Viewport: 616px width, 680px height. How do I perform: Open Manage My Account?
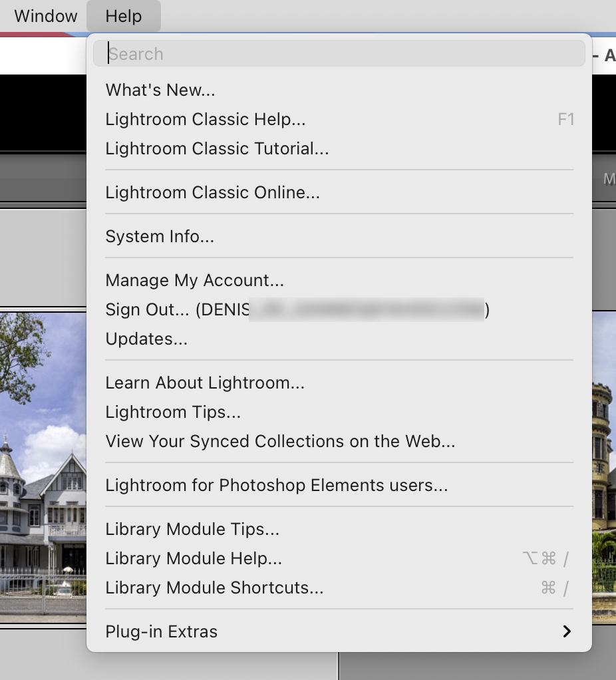[195, 280]
